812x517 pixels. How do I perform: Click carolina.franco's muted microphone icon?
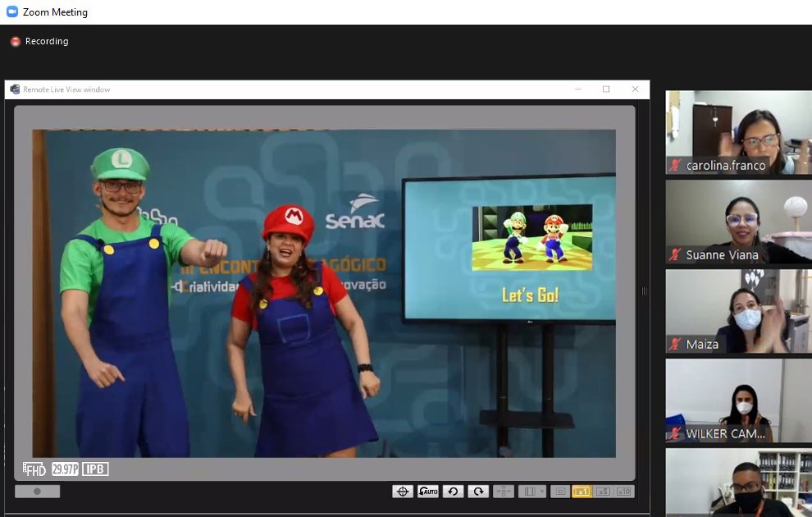pos(675,166)
